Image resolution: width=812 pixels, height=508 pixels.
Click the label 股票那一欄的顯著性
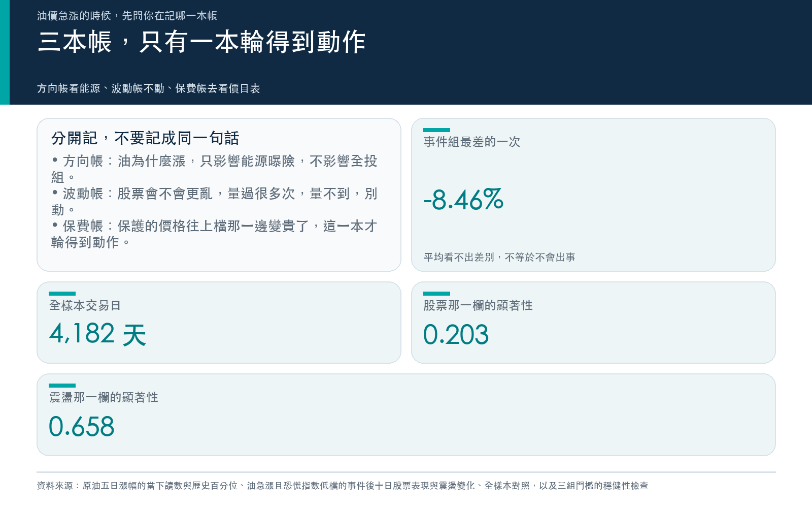pos(478,305)
